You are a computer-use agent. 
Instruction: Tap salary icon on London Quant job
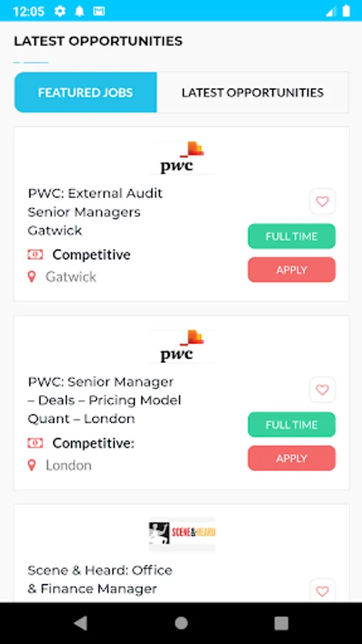tap(35, 443)
